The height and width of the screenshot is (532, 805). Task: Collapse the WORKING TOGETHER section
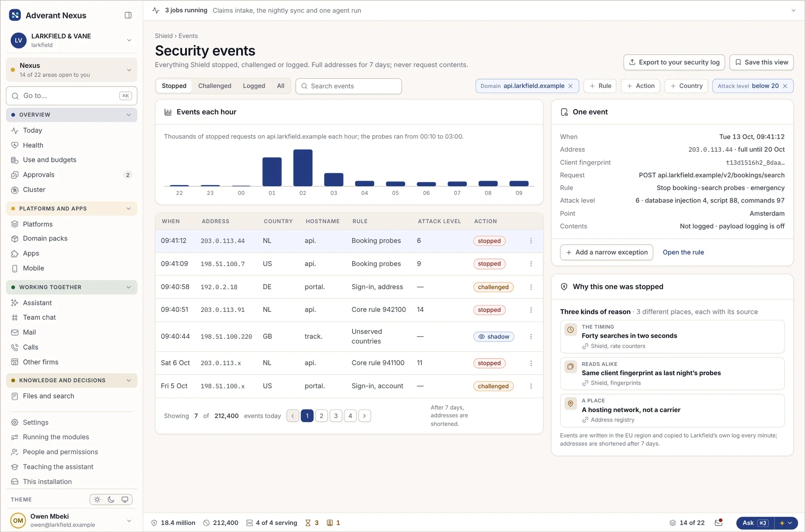[x=129, y=287]
